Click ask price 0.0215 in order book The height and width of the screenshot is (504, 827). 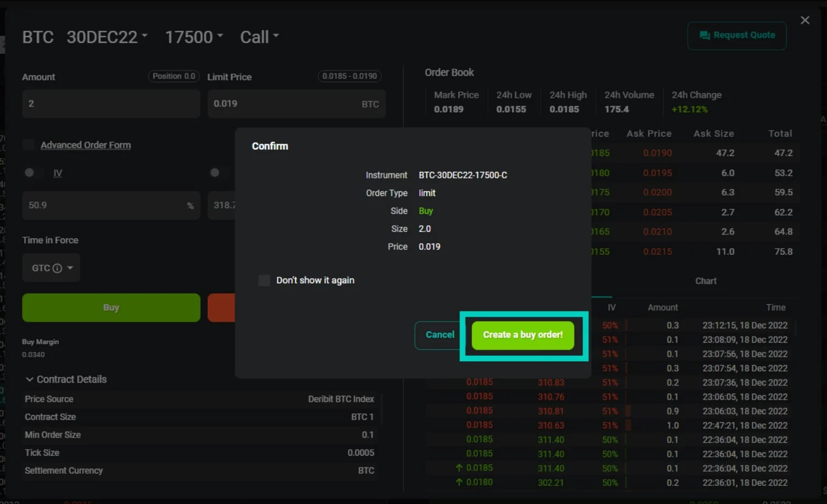coord(657,251)
